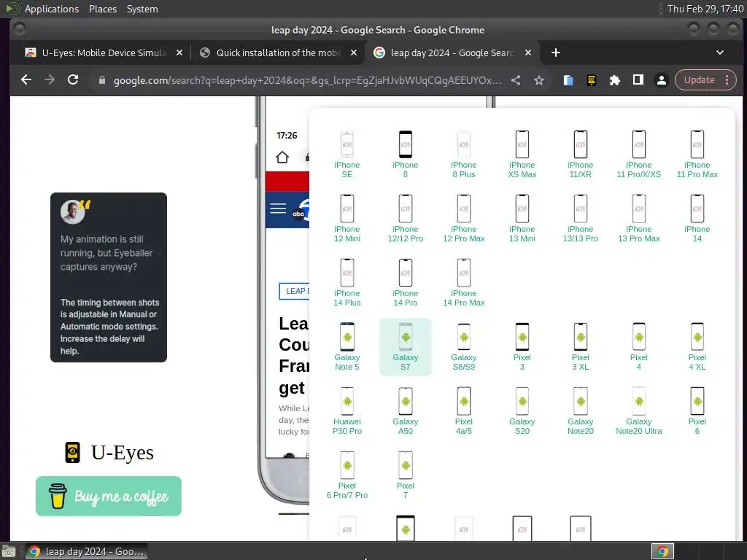This screenshot has height=560, width=747.
Task: Open a new Chrome tab
Action: coord(555,52)
